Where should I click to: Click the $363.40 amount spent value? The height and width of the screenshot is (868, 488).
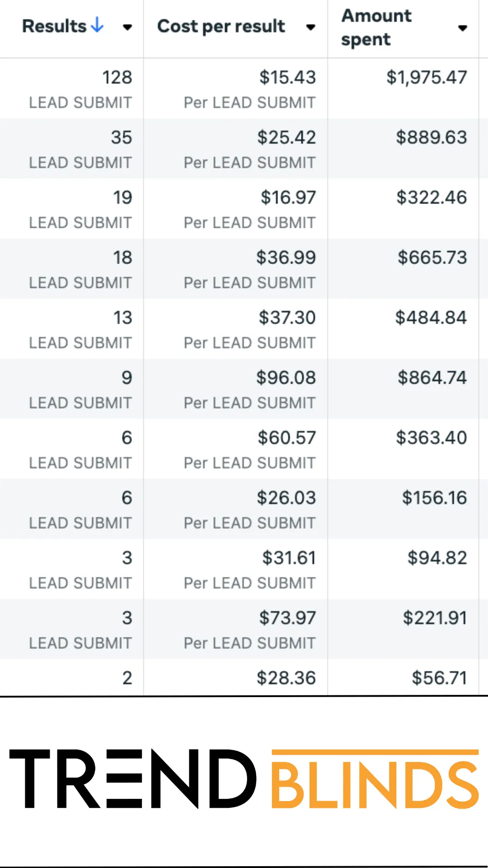click(x=431, y=438)
